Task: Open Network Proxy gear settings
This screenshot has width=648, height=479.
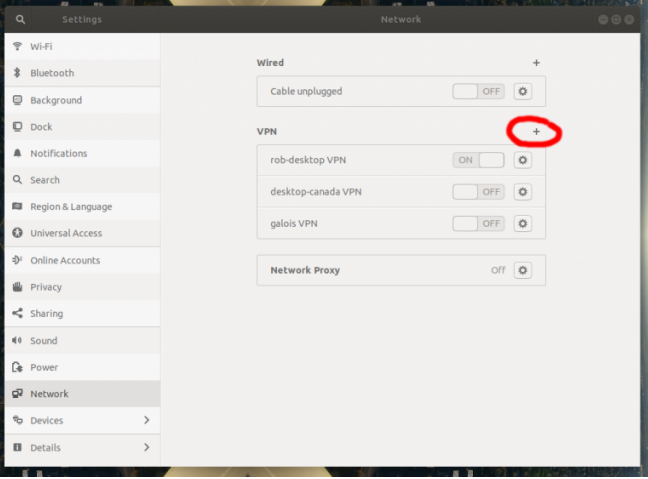Action: click(x=522, y=270)
